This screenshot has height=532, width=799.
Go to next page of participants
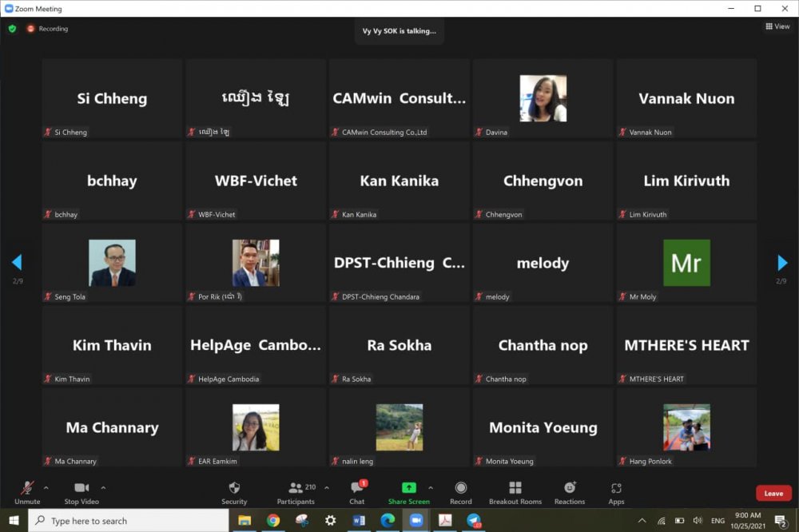coord(782,263)
